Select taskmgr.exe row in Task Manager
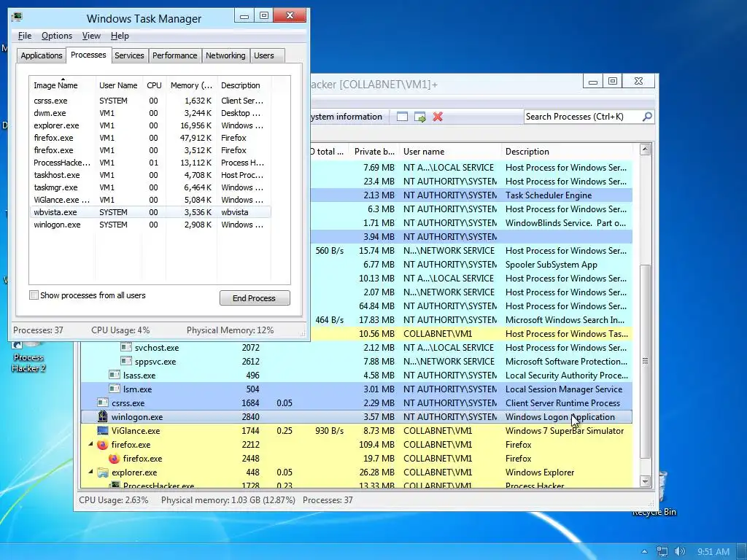 point(150,187)
